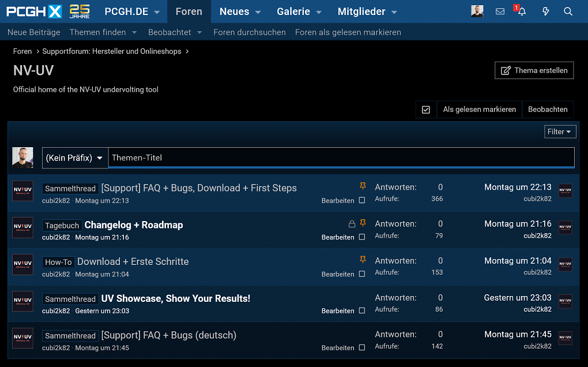Expand the Themen finden submenu
This screenshot has width=588, height=367.
[x=134, y=33]
